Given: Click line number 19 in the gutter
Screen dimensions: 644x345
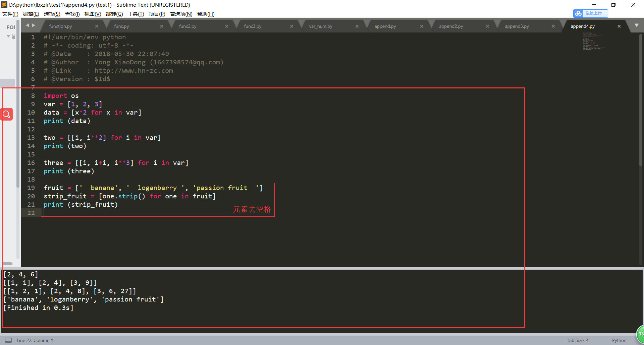Looking at the screenshot, I should tap(31, 188).
